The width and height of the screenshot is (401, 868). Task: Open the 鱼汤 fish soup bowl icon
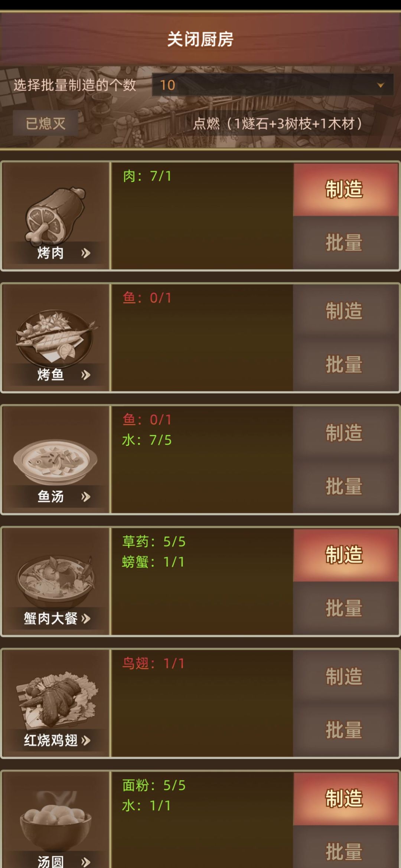[x=56, y=461]
